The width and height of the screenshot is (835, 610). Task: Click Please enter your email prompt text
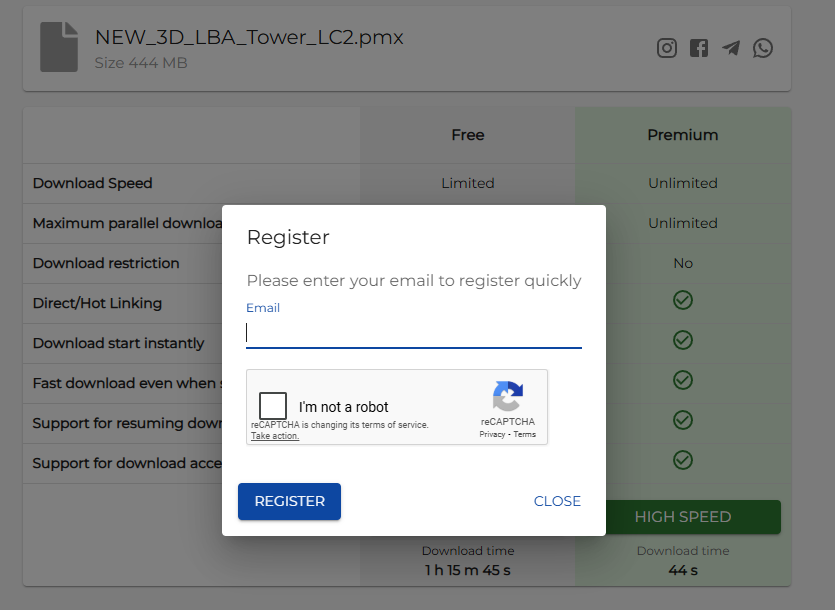click(x=414, y=280)
